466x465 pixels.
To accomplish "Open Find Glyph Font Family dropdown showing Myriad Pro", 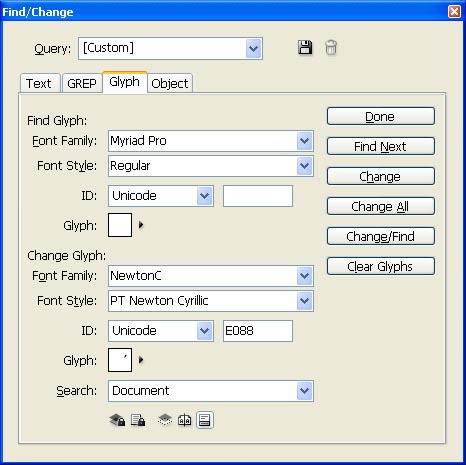I will coord(211,141).
